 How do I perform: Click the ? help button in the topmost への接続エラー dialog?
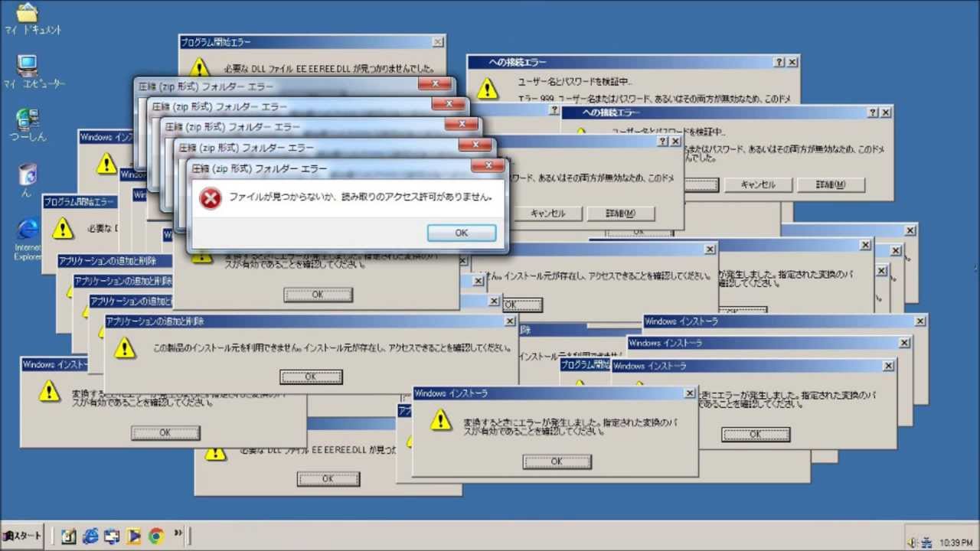click(x=779, y=62)
